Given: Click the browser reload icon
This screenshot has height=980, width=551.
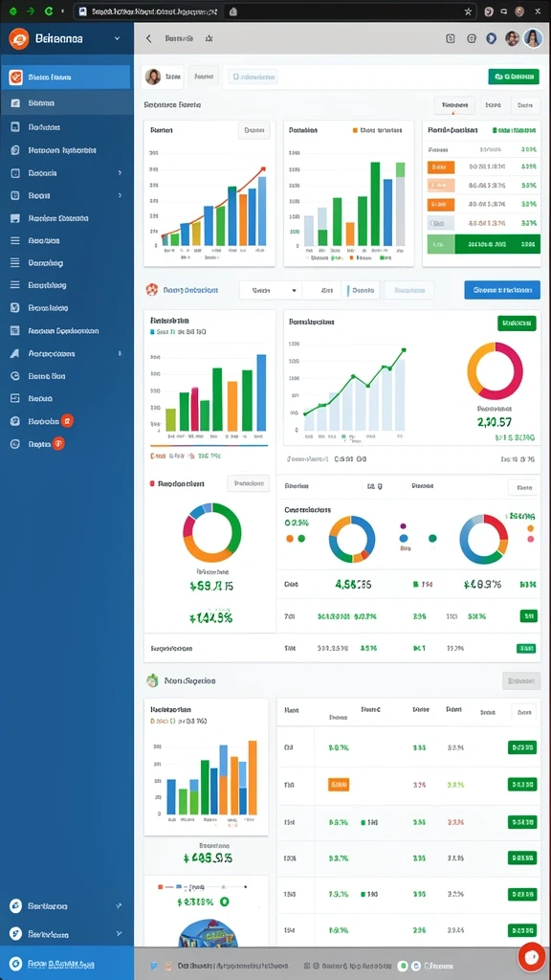Looking at the screenshot, I should click(49, 11).
